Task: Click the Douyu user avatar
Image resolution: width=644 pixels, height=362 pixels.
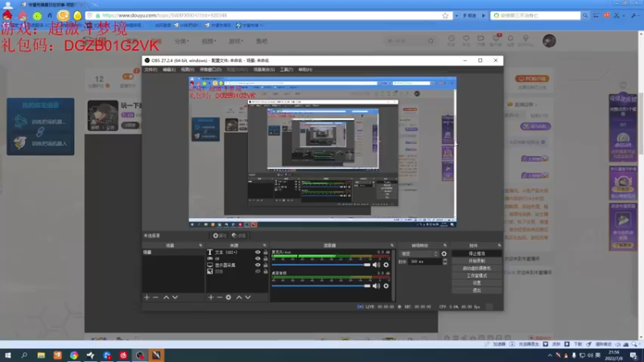Action: pos(549,41)
